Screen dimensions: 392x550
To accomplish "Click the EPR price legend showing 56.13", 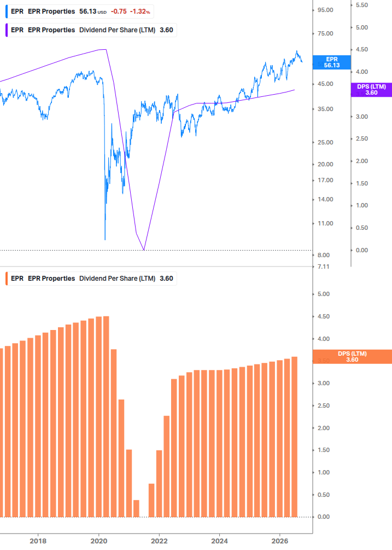I will (79, 11).
